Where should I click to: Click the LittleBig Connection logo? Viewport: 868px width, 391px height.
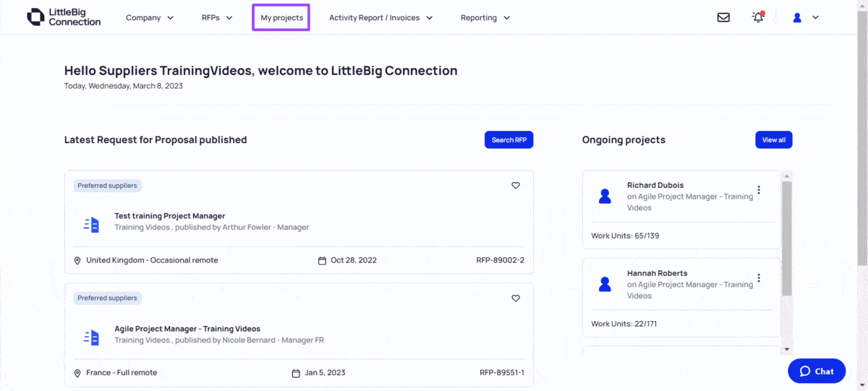pyautogui.click(x=64, y=17)
